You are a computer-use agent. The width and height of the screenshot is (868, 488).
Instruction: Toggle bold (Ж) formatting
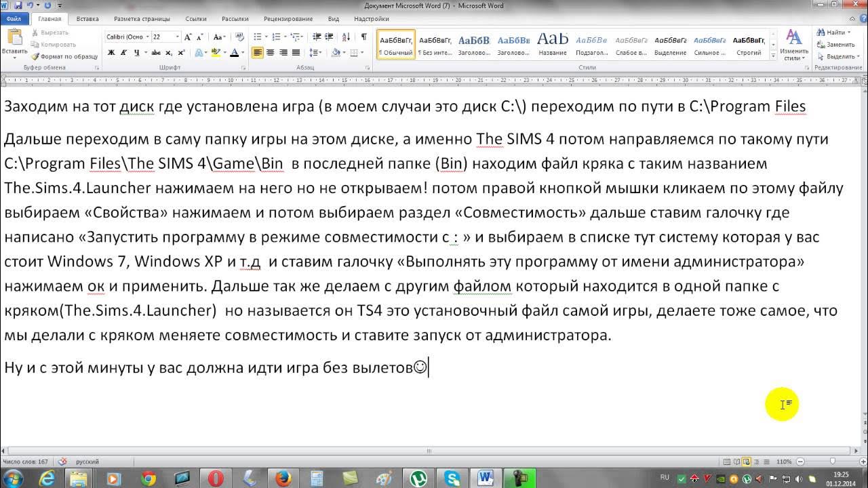coord(111,53)
